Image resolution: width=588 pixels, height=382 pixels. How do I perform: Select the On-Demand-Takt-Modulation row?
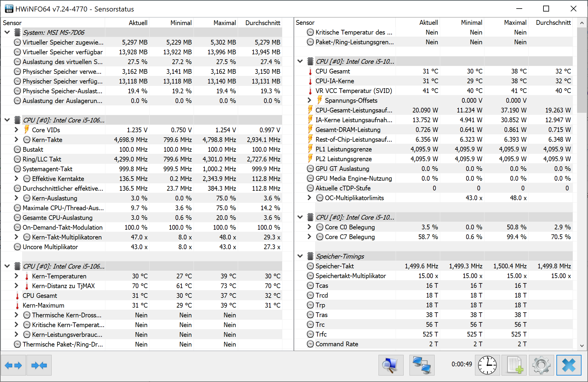pos(142,227)
